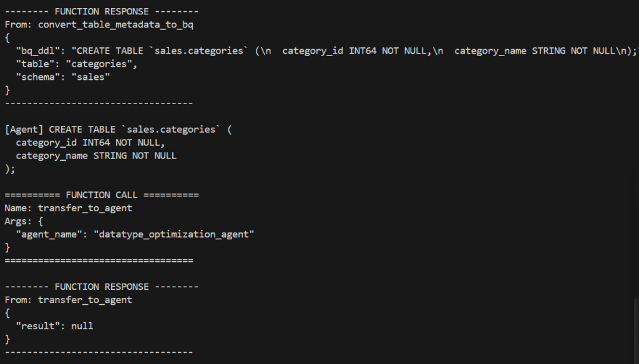Click the equals-sign separator below function call
The width and height of the screenshot is (639, 364).
(x=99, y=261)
